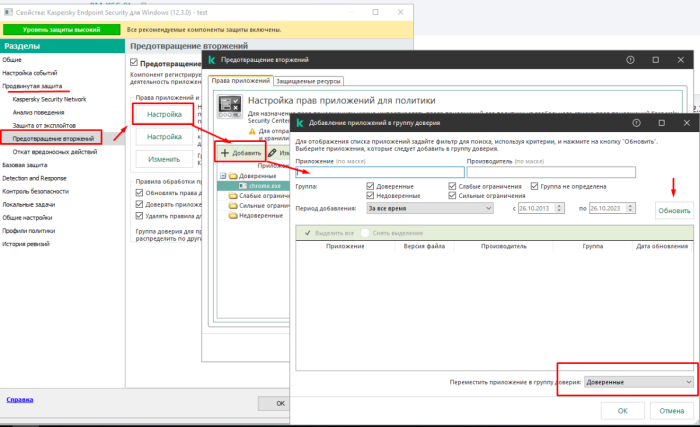Open the Контроль безопасности section
Image resolution: width=700 pixels, height=427 pixels.
pyautogui.click(x=36, y=191)
